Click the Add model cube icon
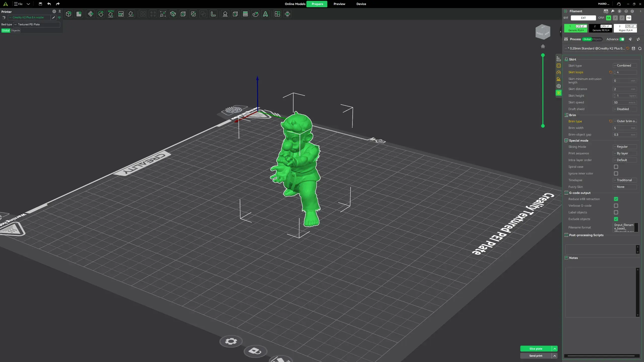This screenshot has width=644, height=362. 69,14
